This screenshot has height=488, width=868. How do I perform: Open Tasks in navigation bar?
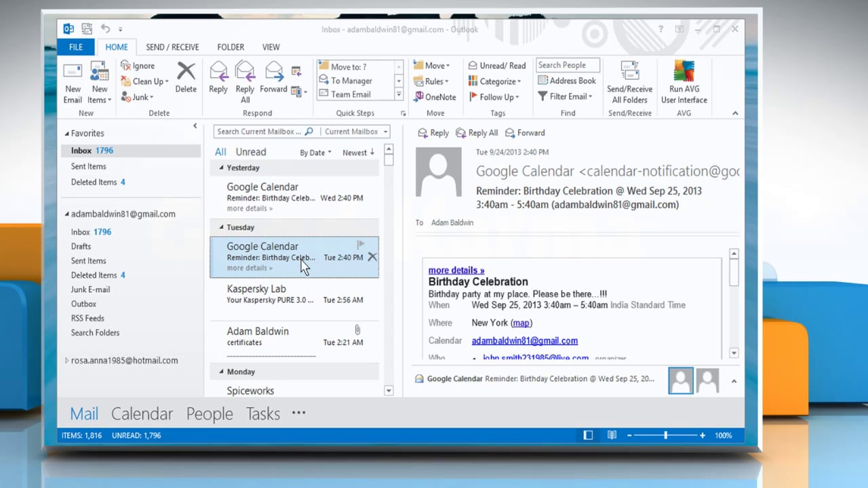(263, 413)
